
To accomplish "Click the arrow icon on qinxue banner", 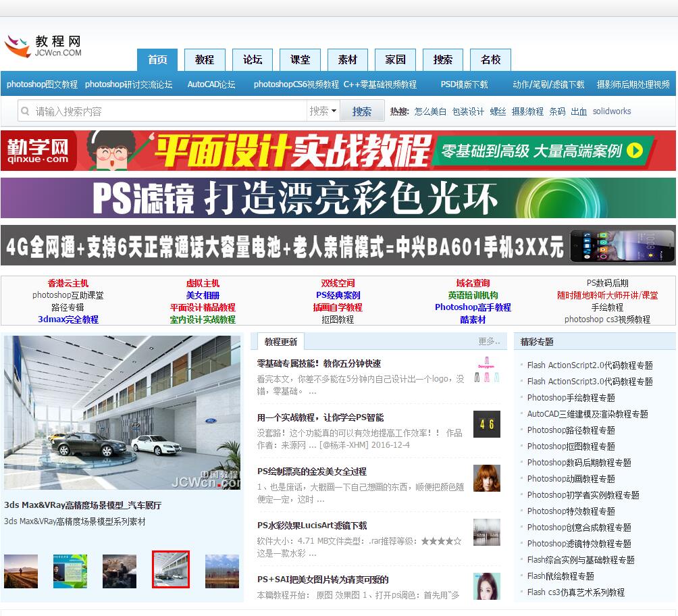I will pyautogui.click(x=634, y=151).
